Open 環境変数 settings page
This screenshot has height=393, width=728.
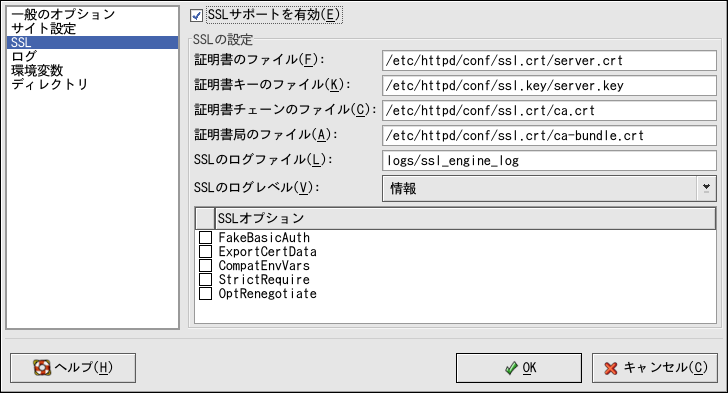tap(37, 70)
